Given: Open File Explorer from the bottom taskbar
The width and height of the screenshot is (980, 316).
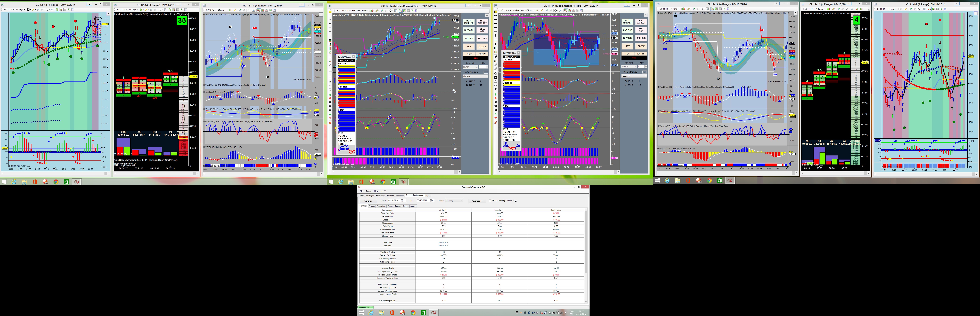Looking at the screenshot, I should pos(382,313).
